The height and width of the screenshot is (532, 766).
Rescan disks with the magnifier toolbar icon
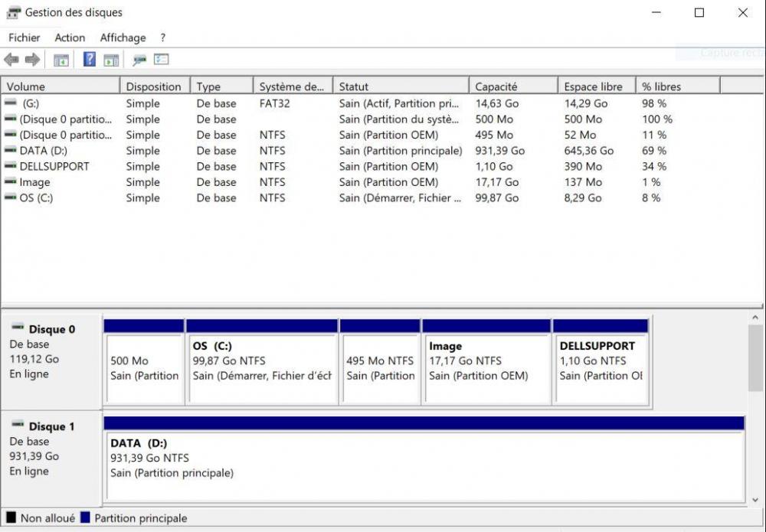[139, 60]
